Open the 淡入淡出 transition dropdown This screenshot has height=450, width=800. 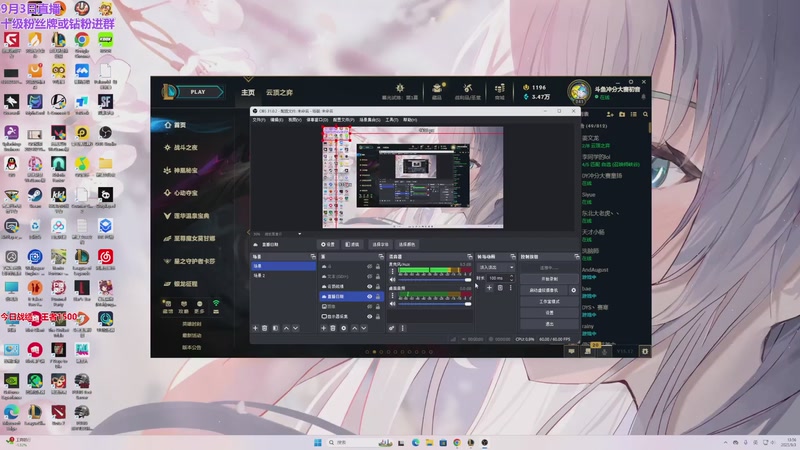(x=496, y=267)
